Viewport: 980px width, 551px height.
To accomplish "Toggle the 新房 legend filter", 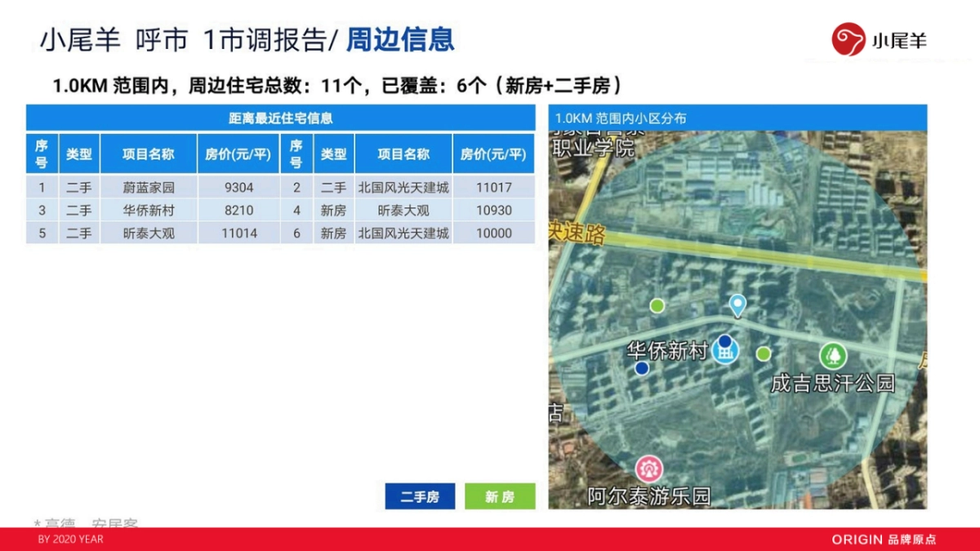I will [500, 495].
